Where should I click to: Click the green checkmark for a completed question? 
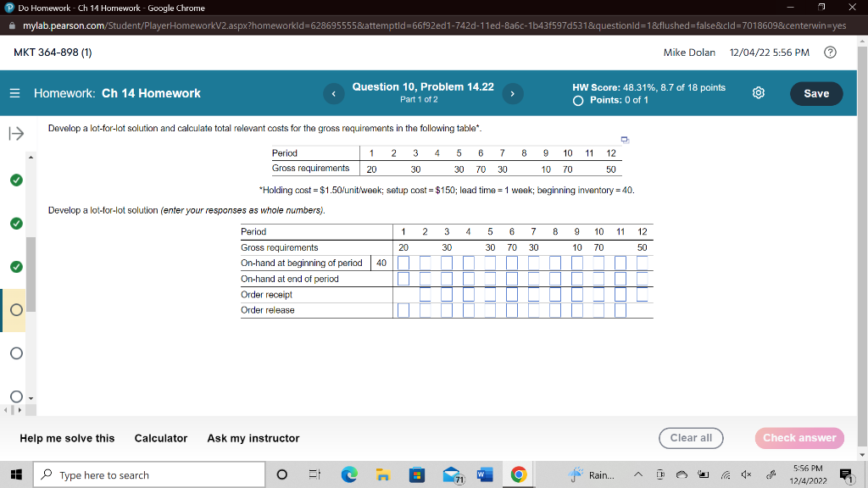(x=14, y=180)
